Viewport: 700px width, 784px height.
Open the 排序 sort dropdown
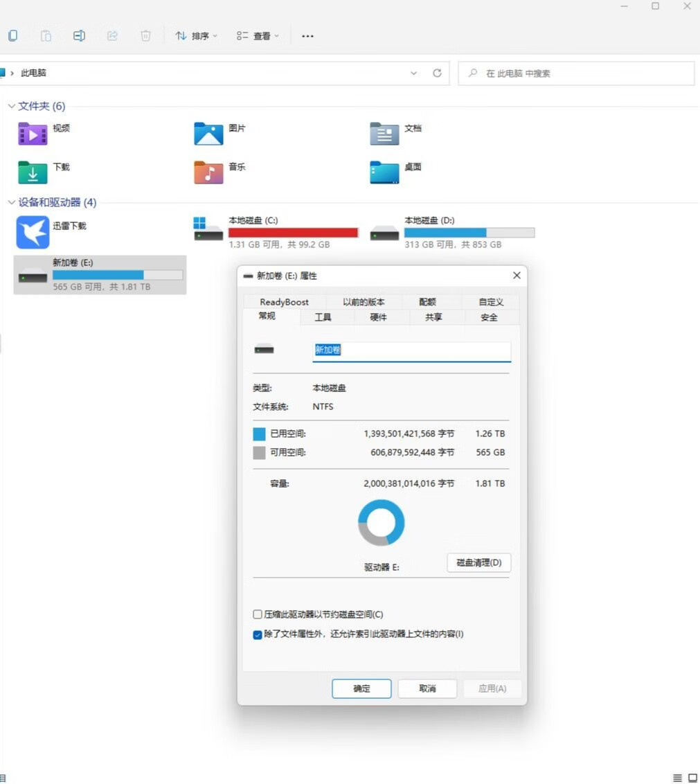pyautogui.click(x=196, y=36)
